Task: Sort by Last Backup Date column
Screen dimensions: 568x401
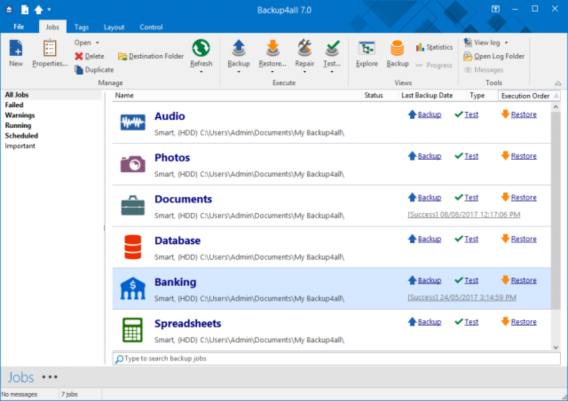Action: tap(427, 95)
